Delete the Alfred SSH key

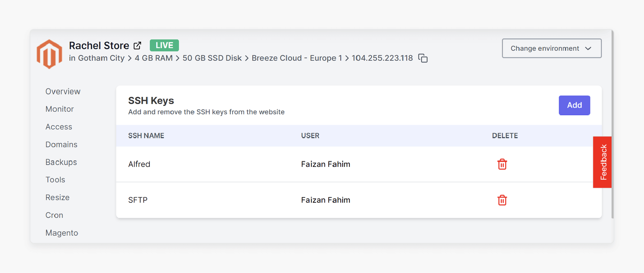(502, 164)
